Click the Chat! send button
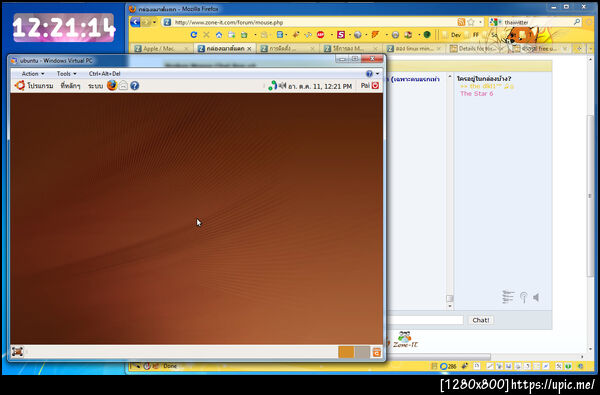 click(481, 320)
